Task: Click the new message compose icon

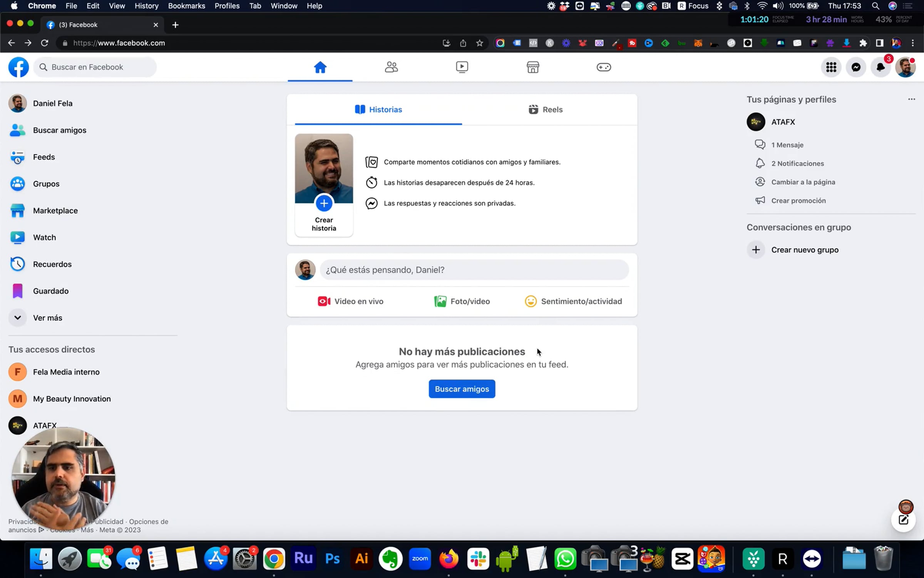Action: [x=903, y=520]
